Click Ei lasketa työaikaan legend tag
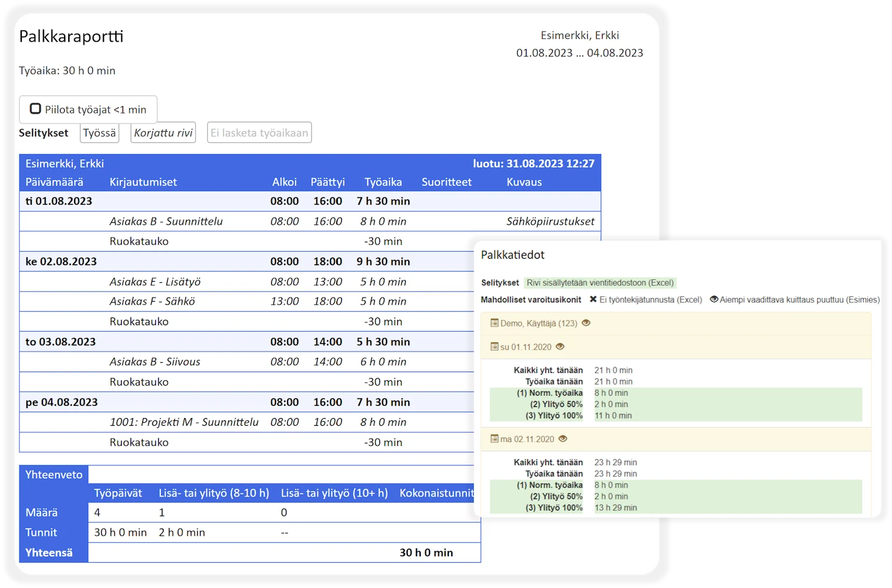 pos(259,133)
